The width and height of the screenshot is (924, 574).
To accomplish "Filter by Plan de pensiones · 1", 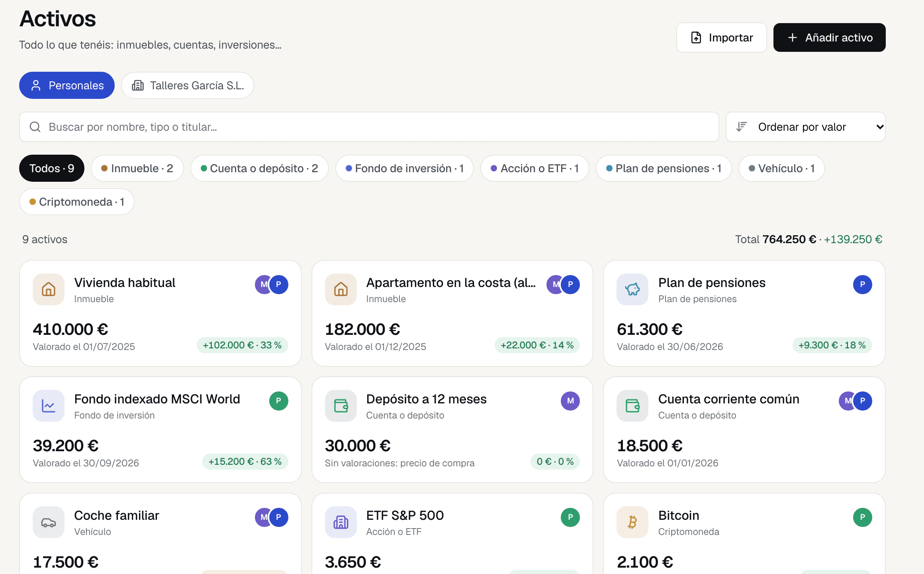I will (664, 168).
